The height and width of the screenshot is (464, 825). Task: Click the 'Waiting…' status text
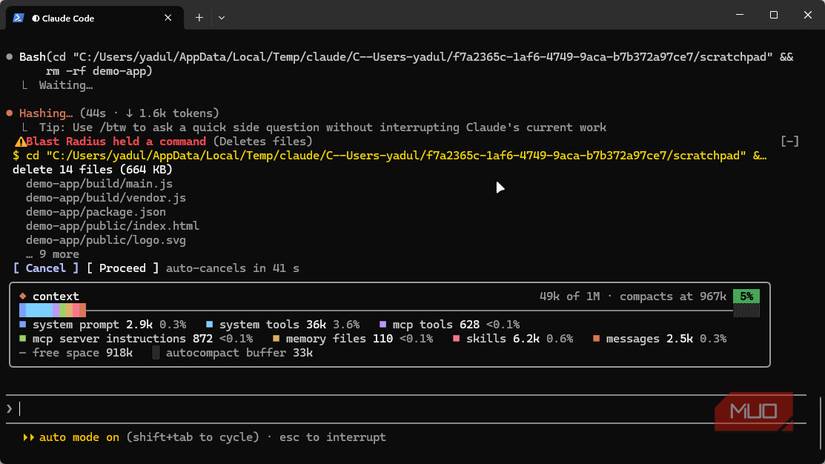(66, 85)
